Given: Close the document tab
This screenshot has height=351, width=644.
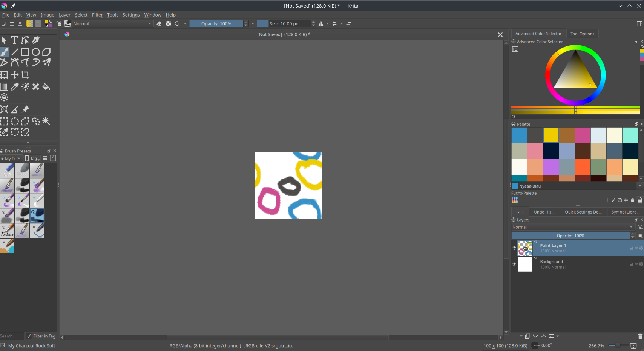Looking at the screenshot, I should [500, 35].
